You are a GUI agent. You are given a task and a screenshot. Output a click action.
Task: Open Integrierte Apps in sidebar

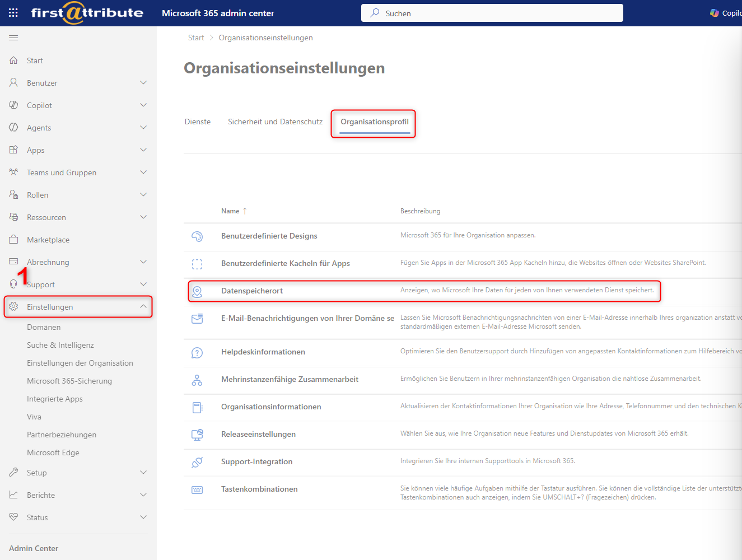[x=55, y=399]
